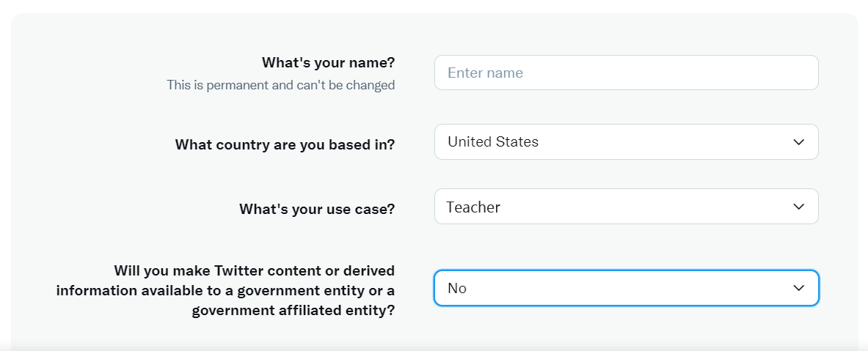Click the "This is permanent and can't be changed" note
The width and height of the screenshot is (868, 351).
tap(281, 85)
